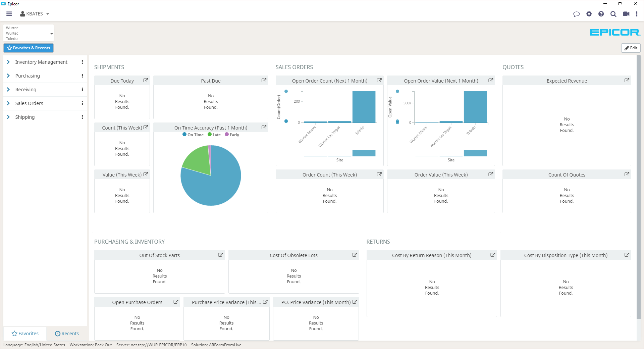
Task: Switch to Recents tab
Action: click(67, 334)
